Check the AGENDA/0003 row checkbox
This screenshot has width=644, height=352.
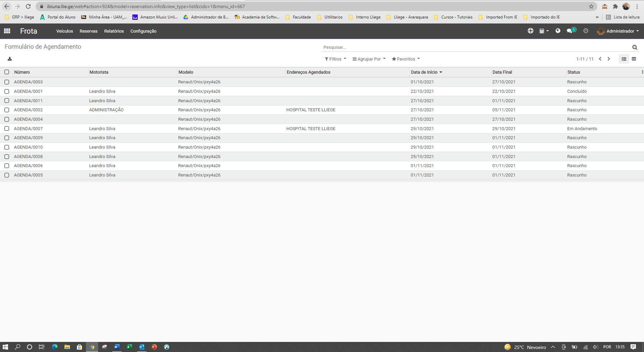7,82
